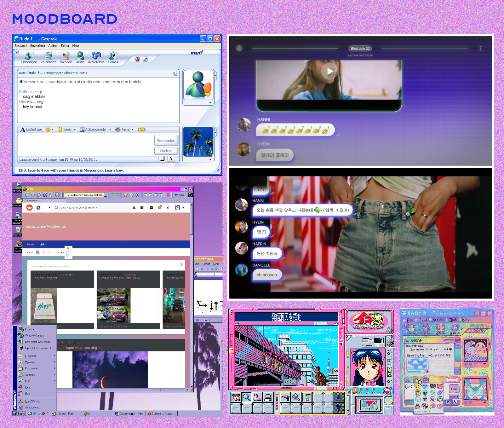
Task: Click the three-dot menu in the purple chat header
Action: click(x=481, y=48)
